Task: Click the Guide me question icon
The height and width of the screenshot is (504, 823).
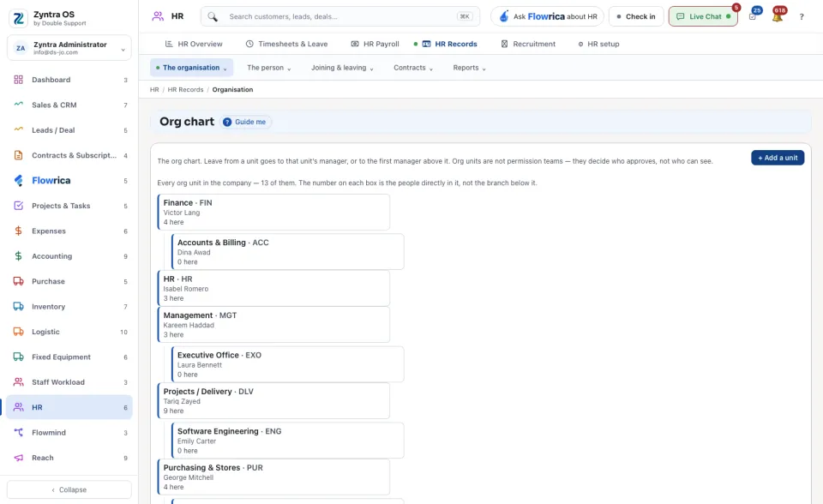Action: click(x=226, y=122)
